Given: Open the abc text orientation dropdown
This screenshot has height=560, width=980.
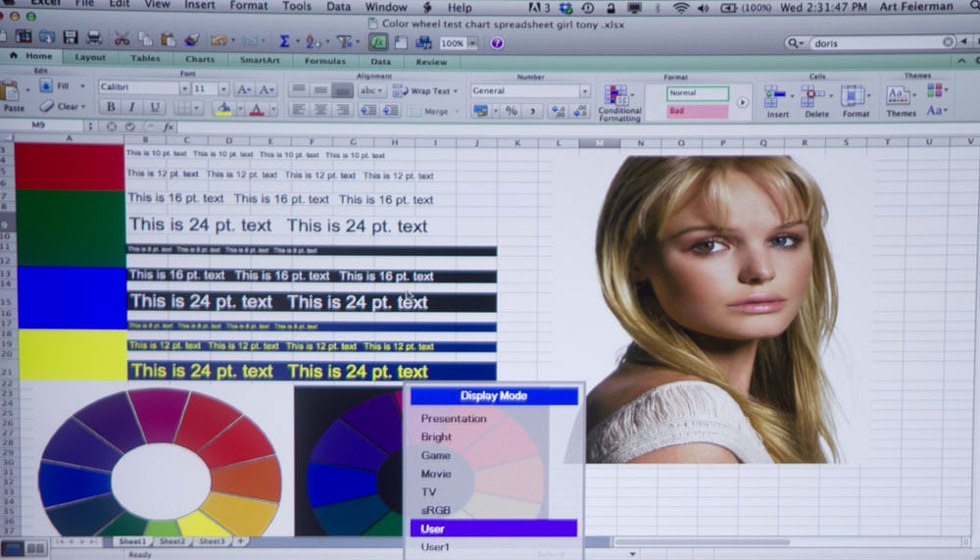Looking at the screenshot, I should (x=370, y=90).
